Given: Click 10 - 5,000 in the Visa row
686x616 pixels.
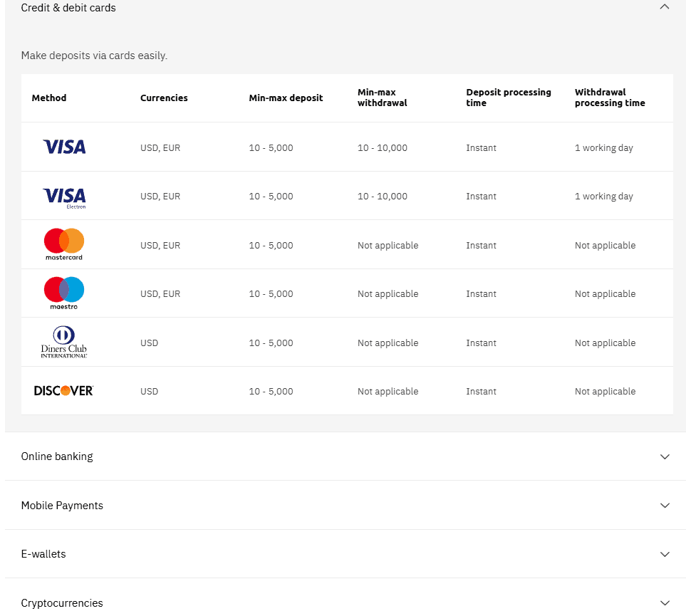Looking at the screenshot, I should click(271, 148).
